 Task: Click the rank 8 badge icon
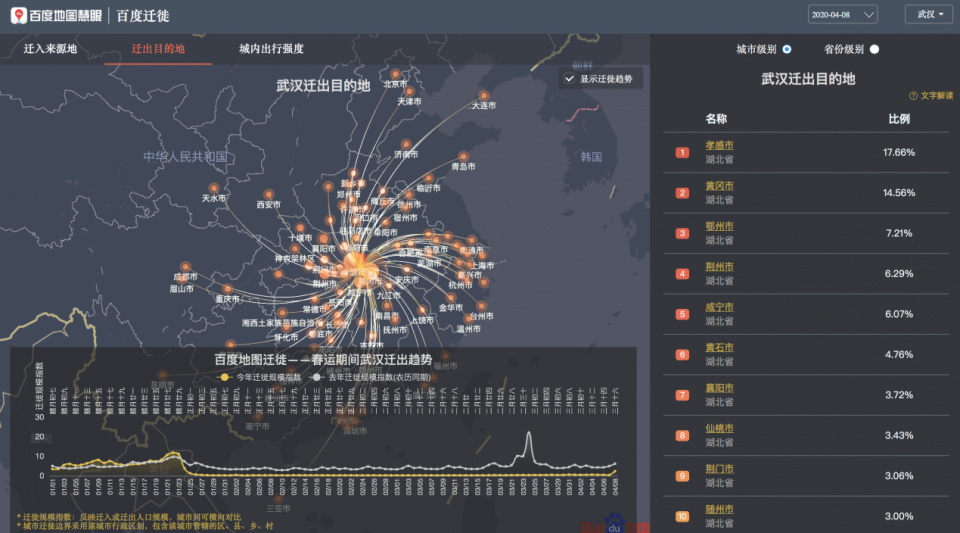pos(682,435)
